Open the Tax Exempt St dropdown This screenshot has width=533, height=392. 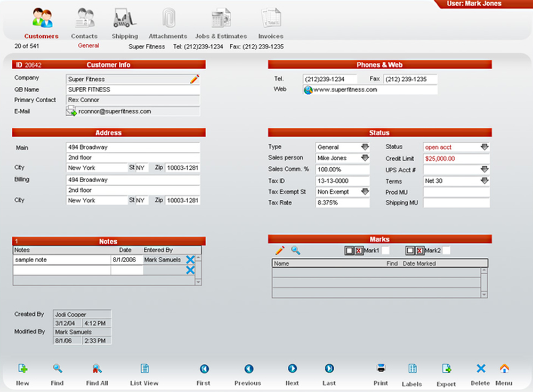click(365, 191)
